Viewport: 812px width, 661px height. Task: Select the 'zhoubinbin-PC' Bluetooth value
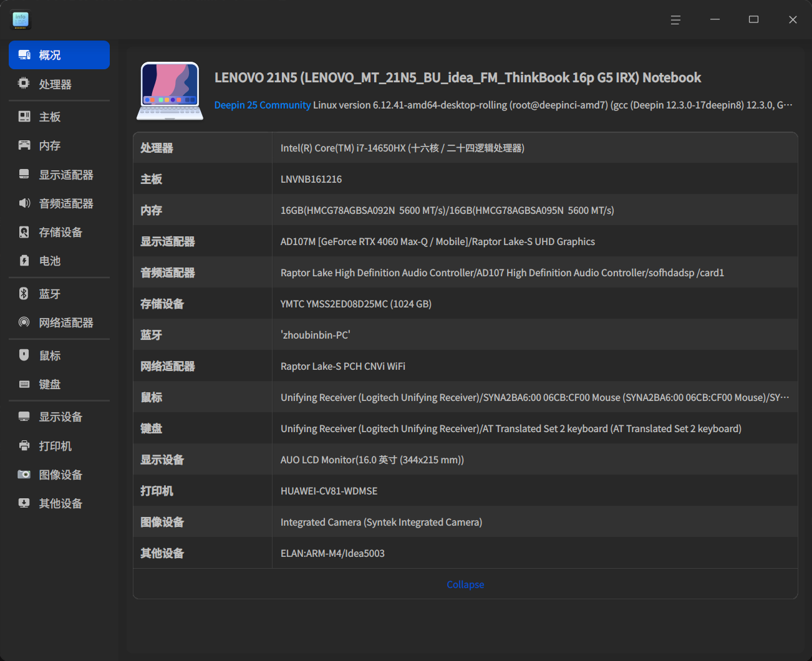[x=316, y=335]
